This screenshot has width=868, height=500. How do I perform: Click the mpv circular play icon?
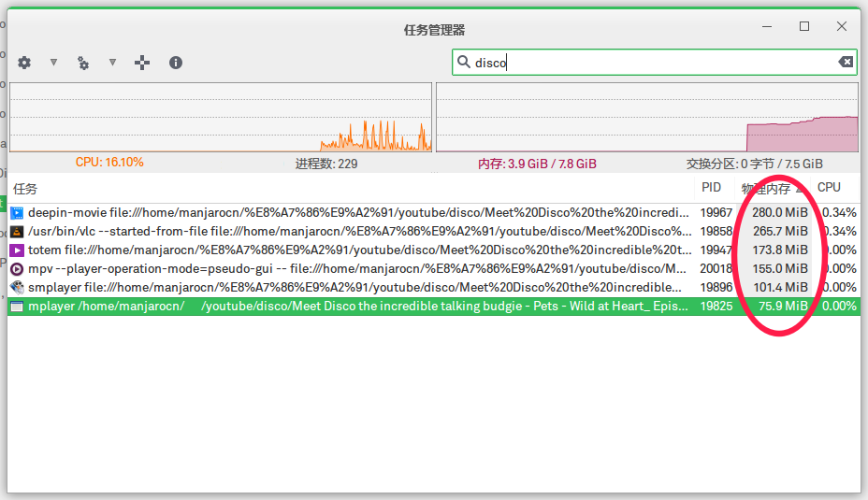(x=17, y=269)
